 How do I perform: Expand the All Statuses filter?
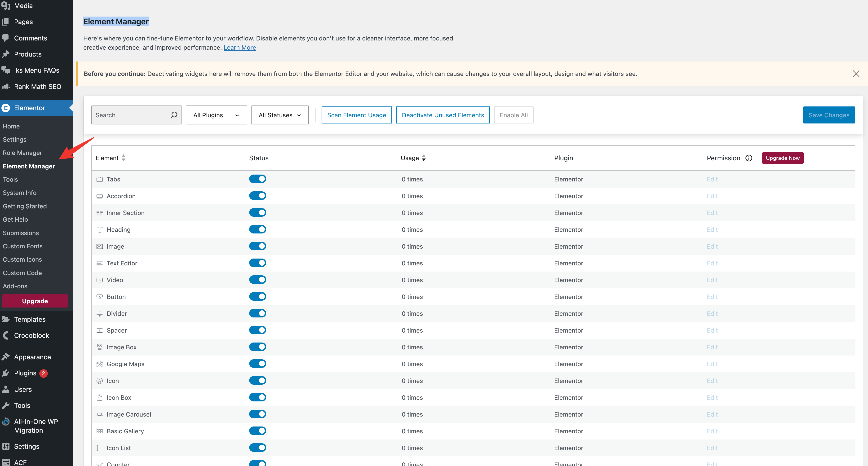point(279,115)
